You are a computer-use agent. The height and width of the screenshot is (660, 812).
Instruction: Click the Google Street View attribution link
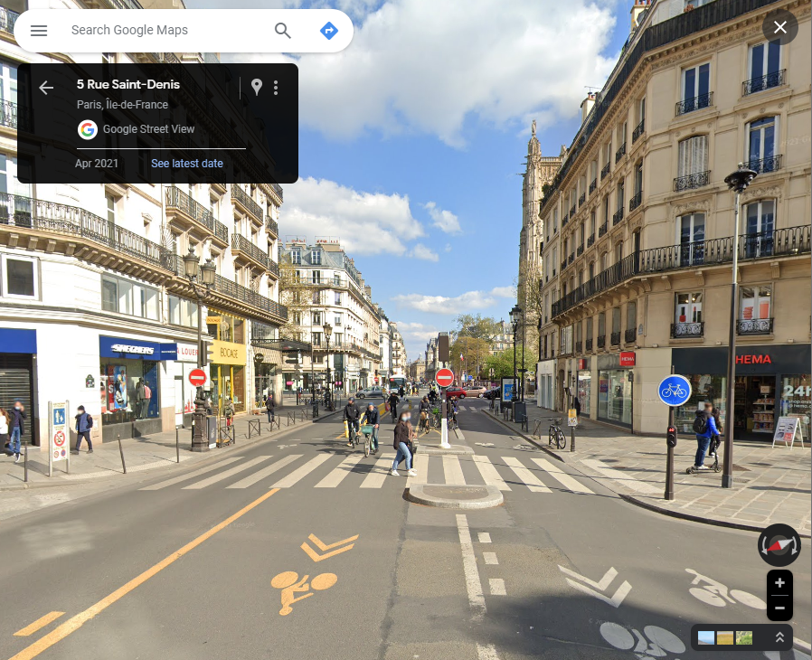pyautogui.click(x=148, y=129)
